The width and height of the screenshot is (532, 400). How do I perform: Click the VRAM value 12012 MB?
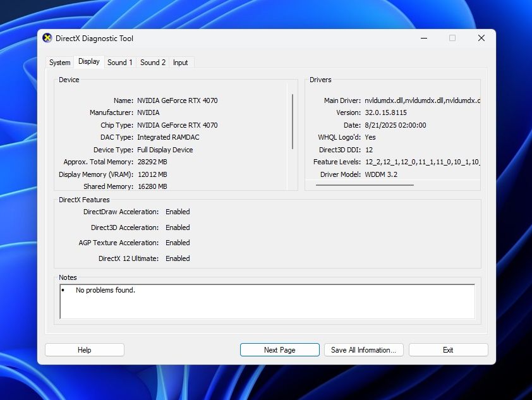[x=152, y=174]
